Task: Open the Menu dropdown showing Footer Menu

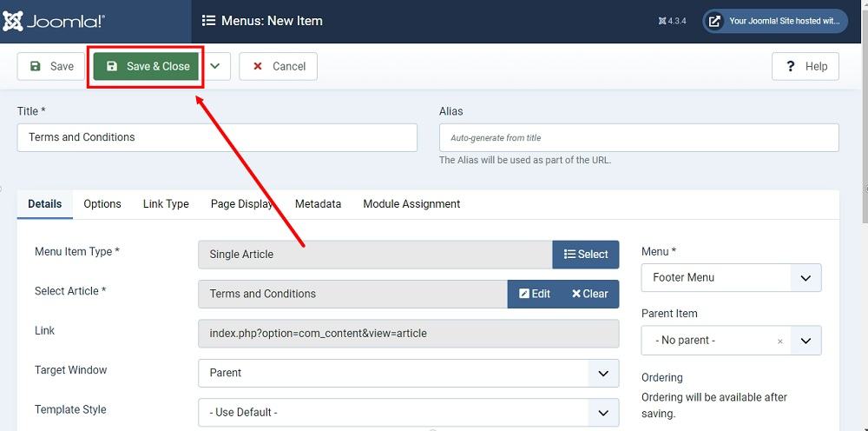Action: pos(731,277)
